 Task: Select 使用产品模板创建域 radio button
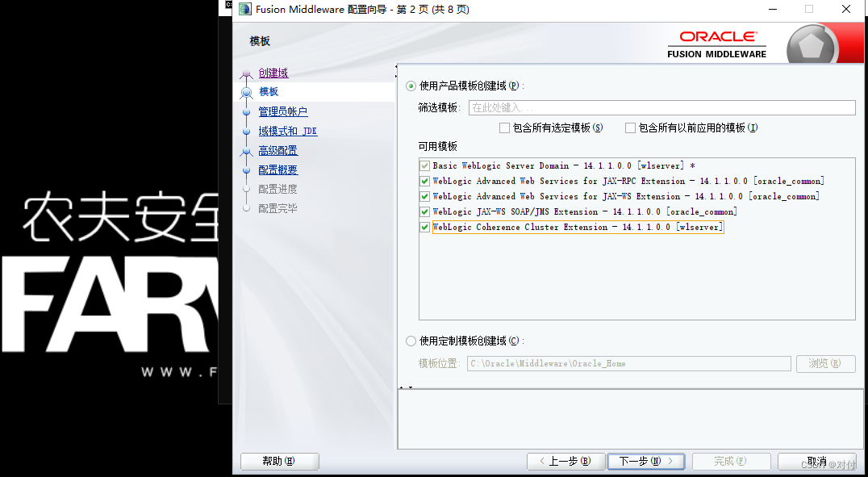click(x=411, y=86)
